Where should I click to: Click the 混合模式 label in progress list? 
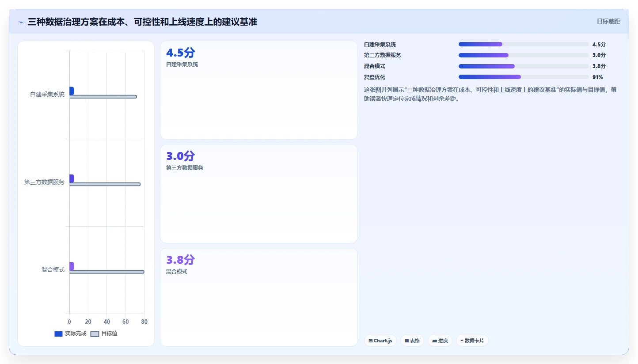click(x=375, y=66)
